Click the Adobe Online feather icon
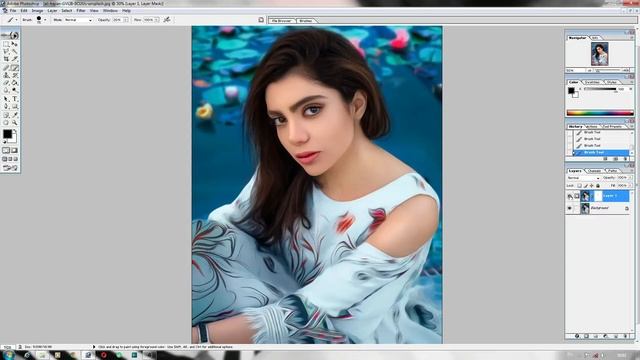This screenshot has width=640, height=360. coord(10,36)
